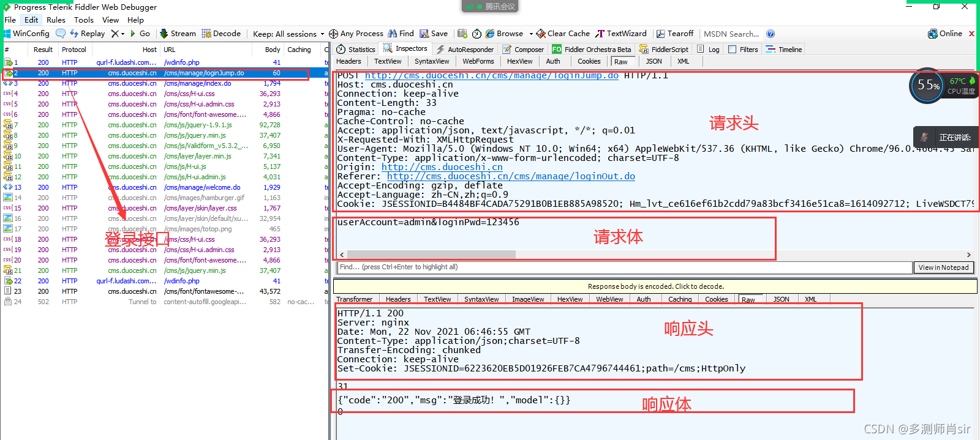
Task: Open the FiddlerScript tab
Action: tap(664, 50)
